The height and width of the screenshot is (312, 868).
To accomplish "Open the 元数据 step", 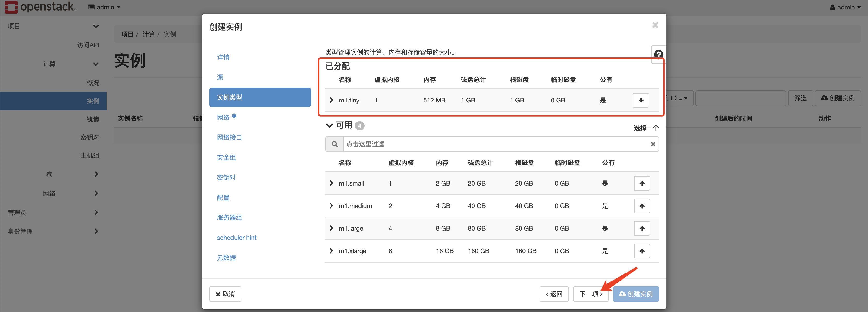I will (x=226, y=258).
